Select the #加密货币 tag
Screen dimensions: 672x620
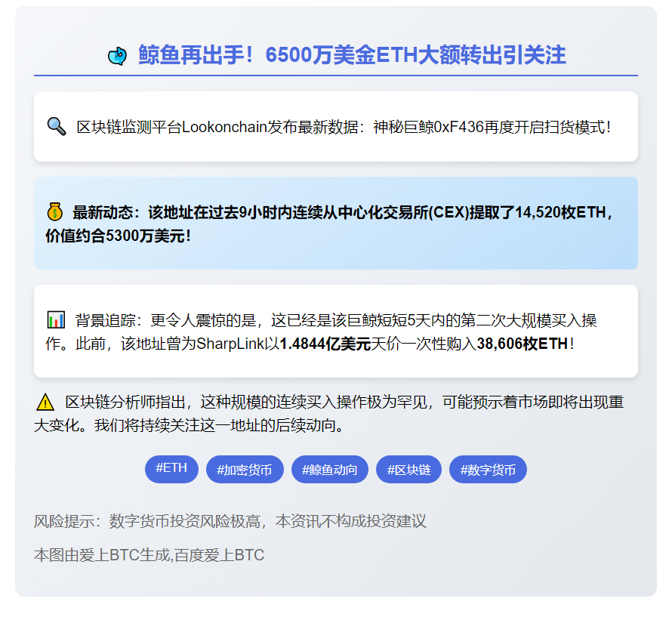coord(245,470)
